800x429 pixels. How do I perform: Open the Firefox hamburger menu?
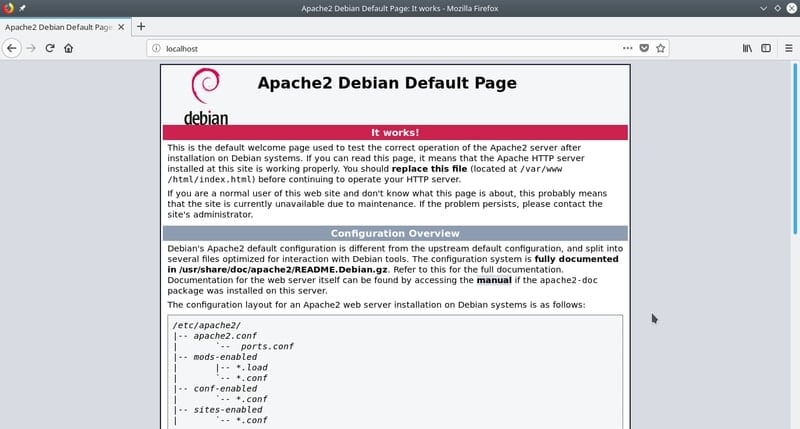coord(788,48)
